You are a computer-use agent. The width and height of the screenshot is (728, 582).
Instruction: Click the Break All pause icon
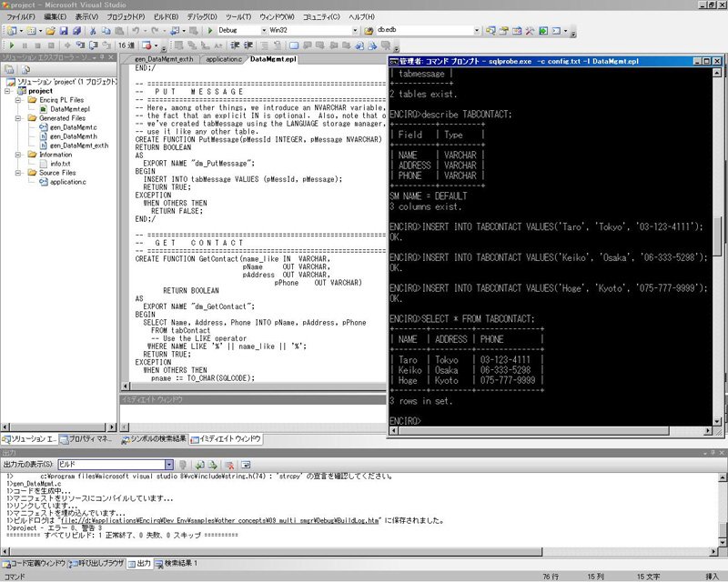25,45
